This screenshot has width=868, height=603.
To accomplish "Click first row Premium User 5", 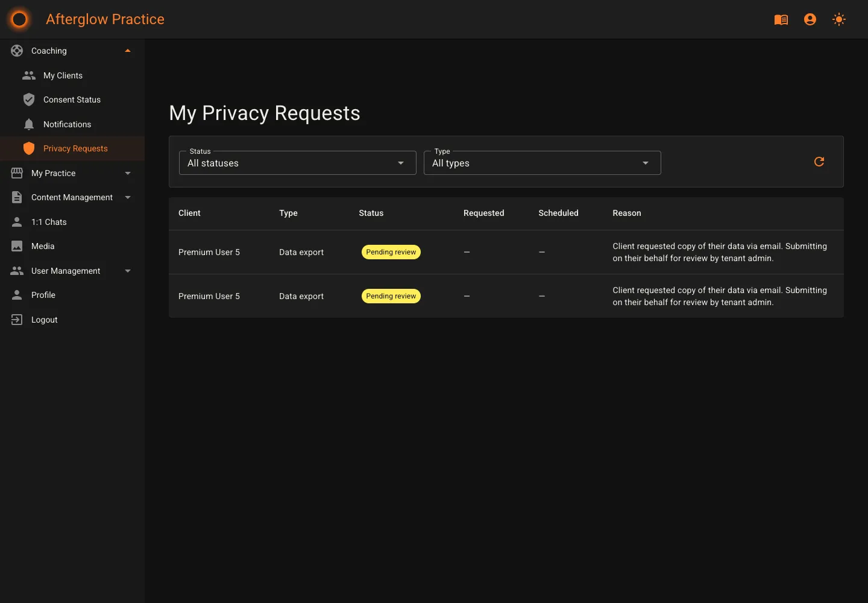I will click(209, 252).
